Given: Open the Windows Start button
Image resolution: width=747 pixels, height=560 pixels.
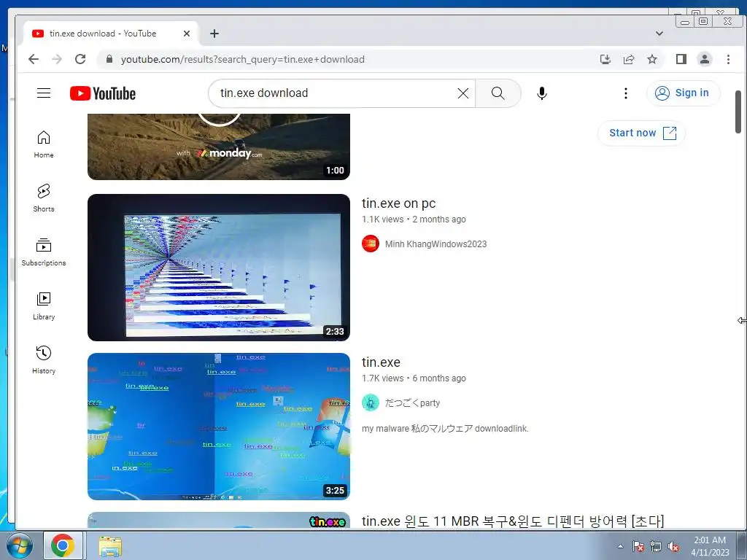Looking at the screenshot, I should click(x=19, y=545).
